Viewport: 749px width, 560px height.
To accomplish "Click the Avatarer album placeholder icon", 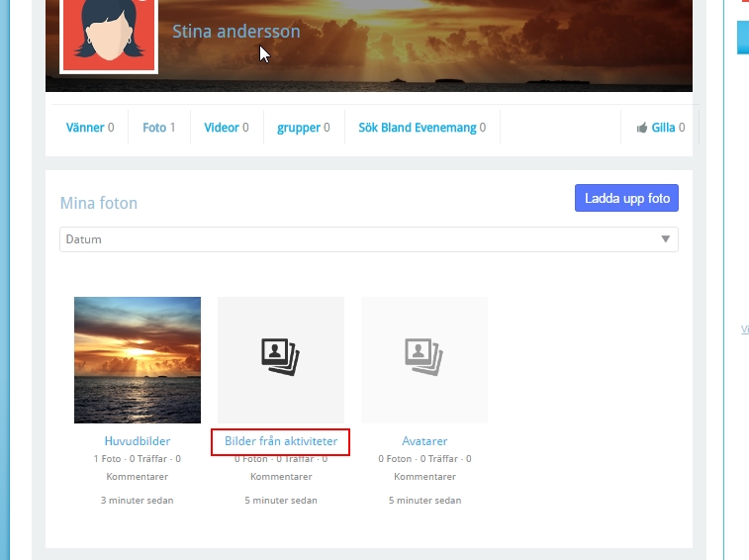I will [423, 357].
